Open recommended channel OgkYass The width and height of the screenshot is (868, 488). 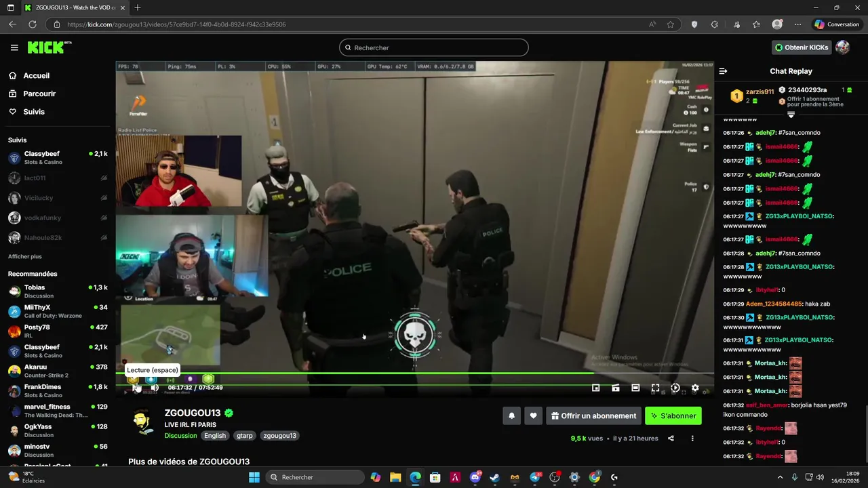58,430
